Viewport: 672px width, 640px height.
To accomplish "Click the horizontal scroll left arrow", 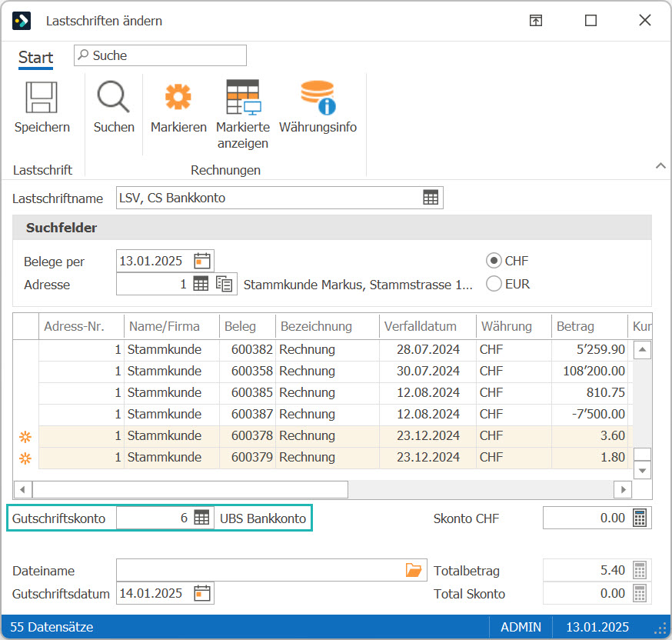I will [x=23, y=489].
